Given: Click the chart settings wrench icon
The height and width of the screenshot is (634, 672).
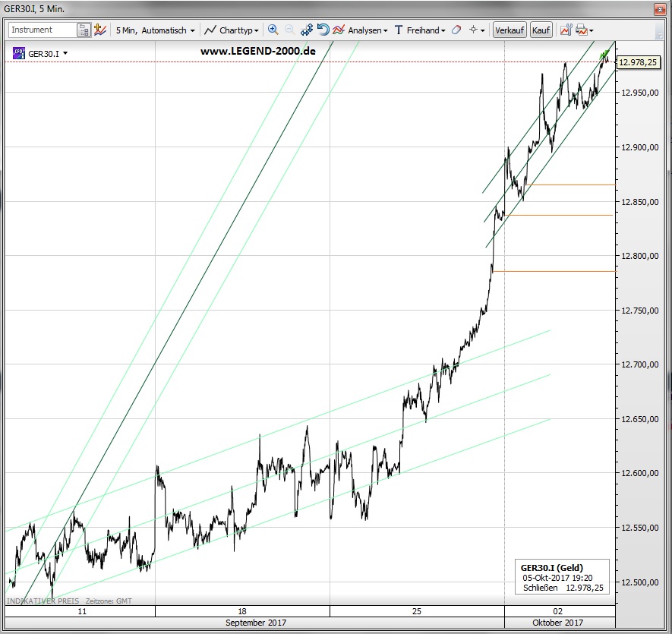Looking at the screenshot, I should tap(566, 30).
